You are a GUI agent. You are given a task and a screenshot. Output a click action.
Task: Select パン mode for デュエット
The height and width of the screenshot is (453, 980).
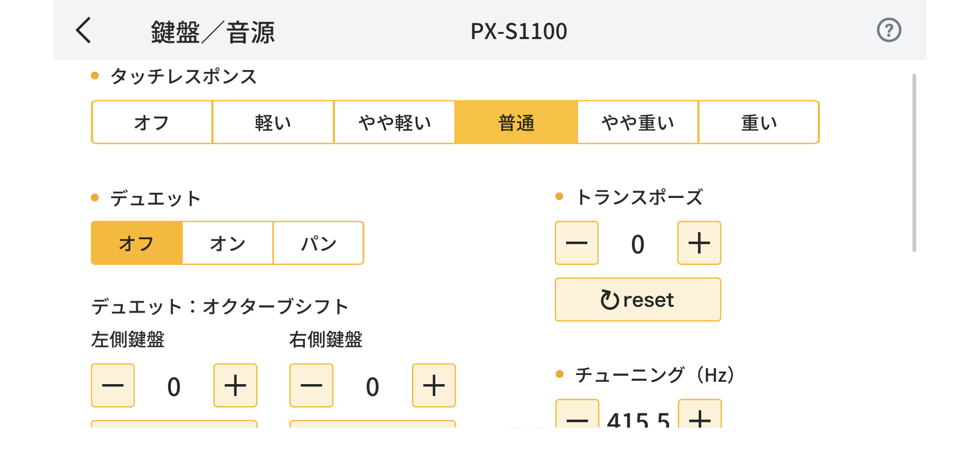pyautogui.click(x=318, y=242)
